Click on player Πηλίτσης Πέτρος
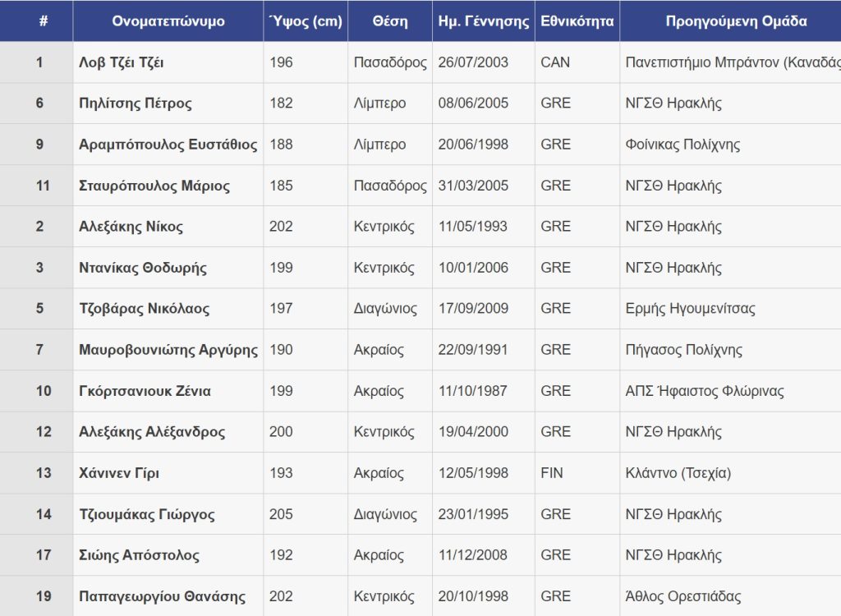This screenshot has height=616, width=841. [136, 103]
